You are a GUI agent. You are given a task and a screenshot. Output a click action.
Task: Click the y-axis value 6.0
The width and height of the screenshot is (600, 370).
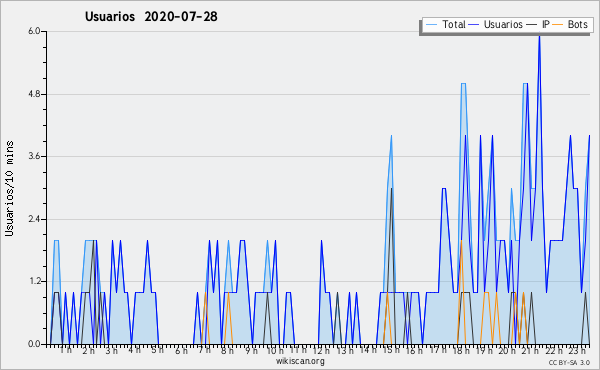(x=34, y=31)
